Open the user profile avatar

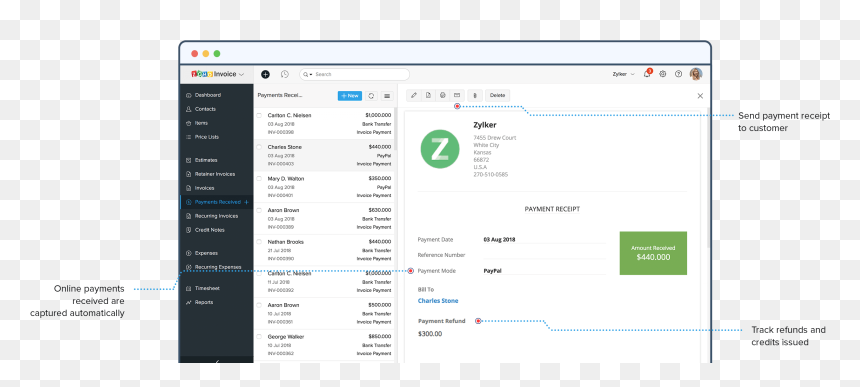pyautogui.click(x=695, y=74)
